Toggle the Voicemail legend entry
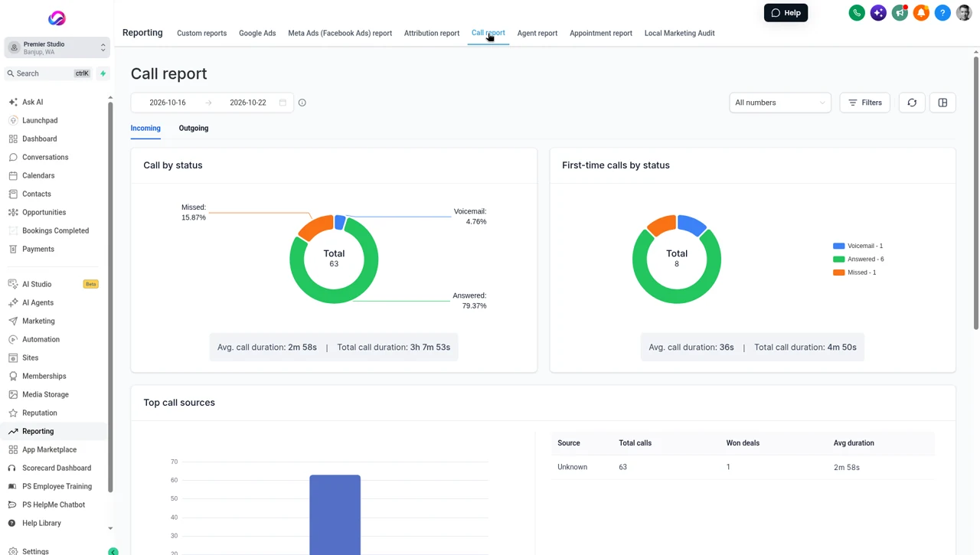 [858, 246]
